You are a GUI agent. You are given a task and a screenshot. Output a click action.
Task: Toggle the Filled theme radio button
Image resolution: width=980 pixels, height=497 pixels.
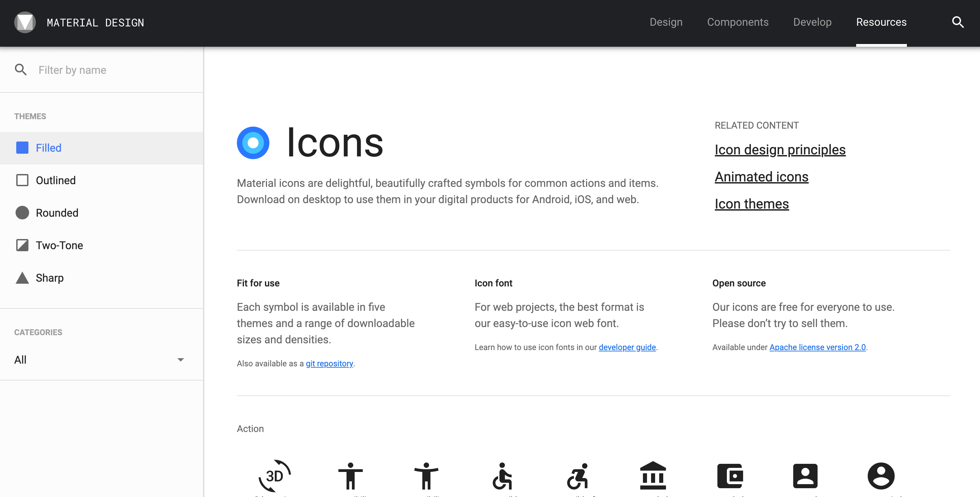coord(22,148)
